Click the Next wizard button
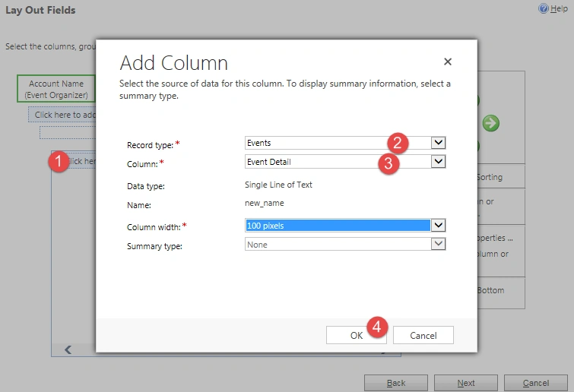This screenshot has height=392, width=574. click(x=465, y=383)
